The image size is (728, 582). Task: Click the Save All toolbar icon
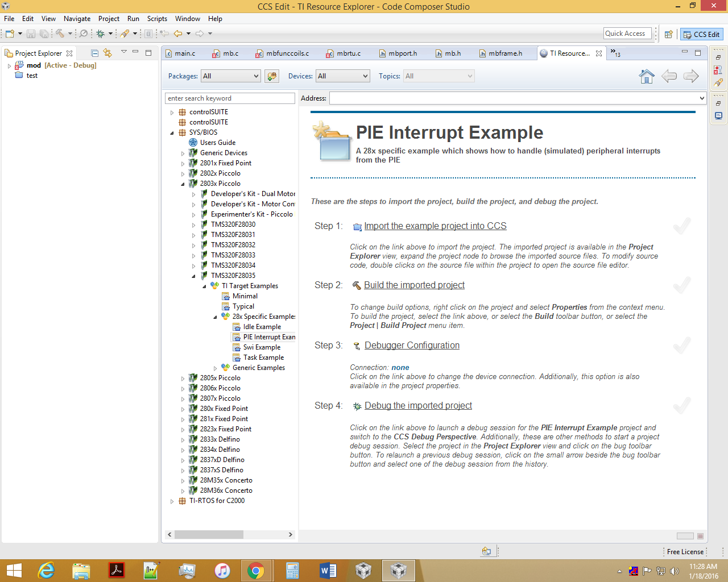[44, 34]
